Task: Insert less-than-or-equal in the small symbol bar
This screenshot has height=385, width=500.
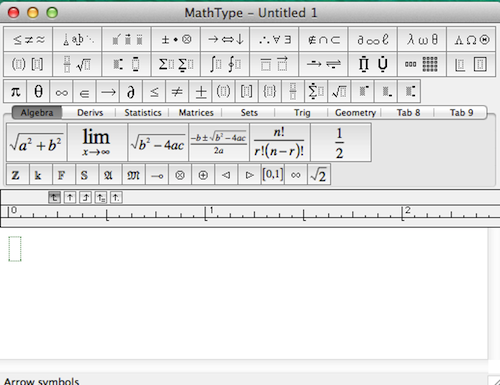Action: [154, 91]
